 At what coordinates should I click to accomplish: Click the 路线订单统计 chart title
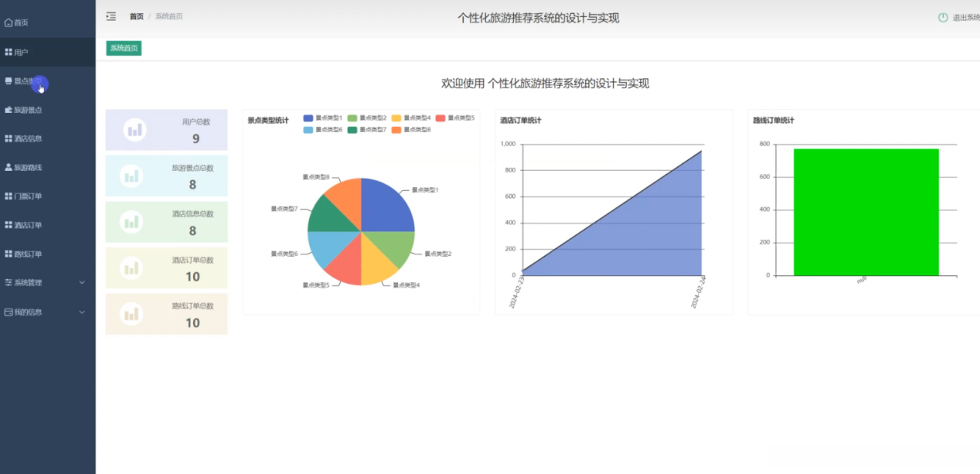click(x=774, y=121)
